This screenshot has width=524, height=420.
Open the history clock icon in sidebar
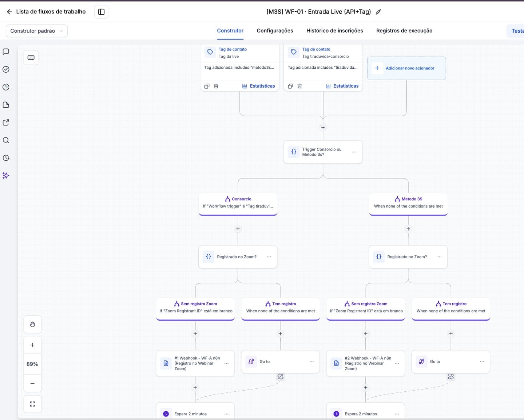[x=6, y=158]
